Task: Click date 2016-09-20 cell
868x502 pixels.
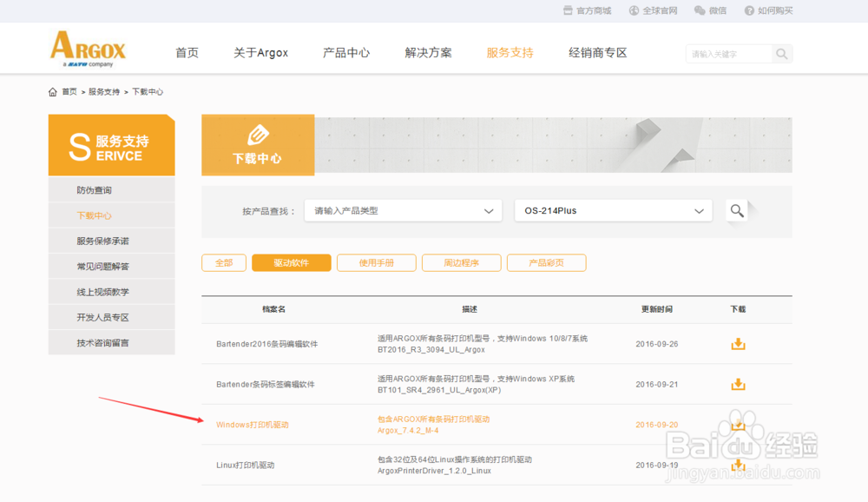Action: pos(656,425)
